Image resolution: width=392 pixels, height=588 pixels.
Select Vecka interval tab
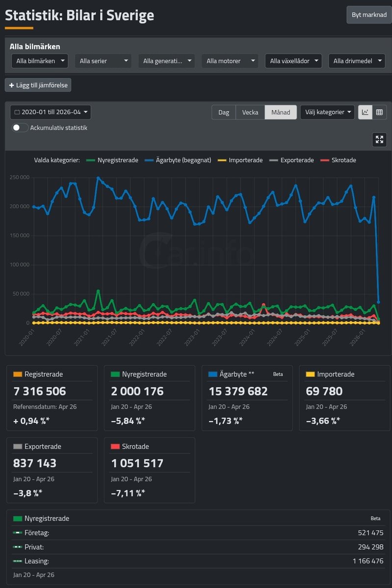[x=250, y=112]
